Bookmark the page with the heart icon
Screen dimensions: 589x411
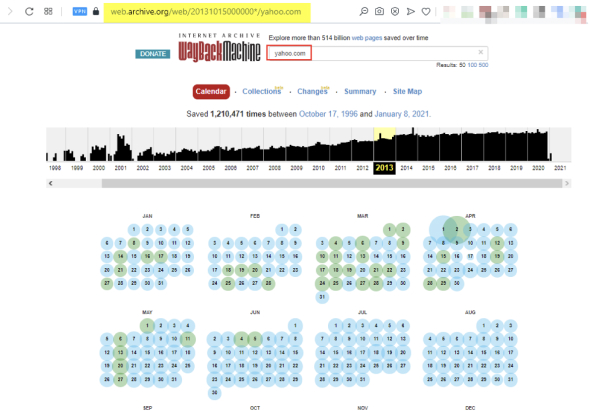point(426,12)
